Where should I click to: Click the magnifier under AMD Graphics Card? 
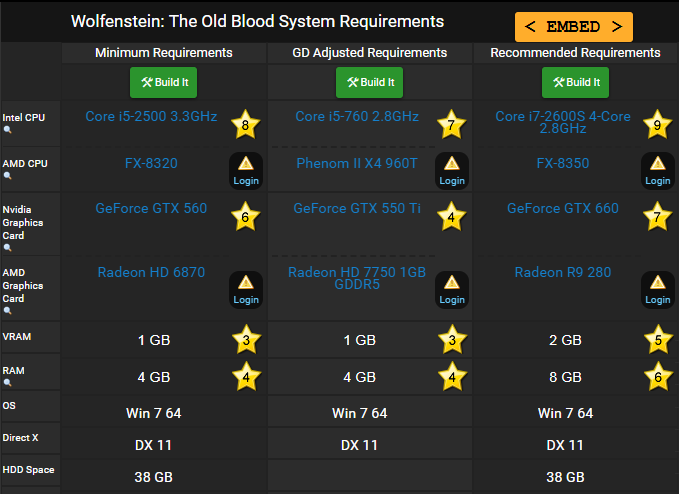[7, 310]
